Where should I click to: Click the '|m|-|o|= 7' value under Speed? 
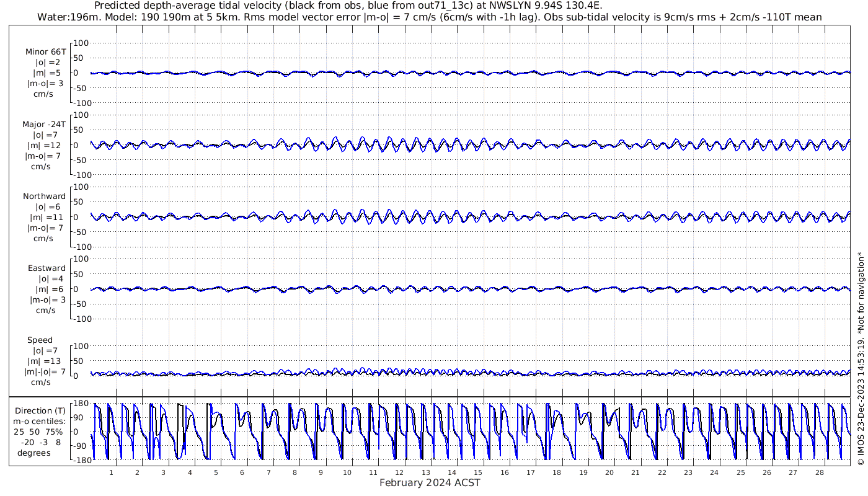coord(45,372)
